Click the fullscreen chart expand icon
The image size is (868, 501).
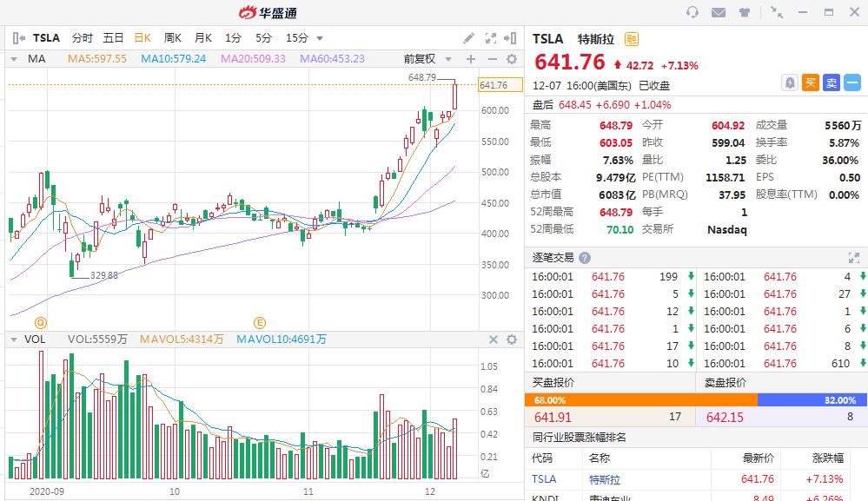coord(490,38)
